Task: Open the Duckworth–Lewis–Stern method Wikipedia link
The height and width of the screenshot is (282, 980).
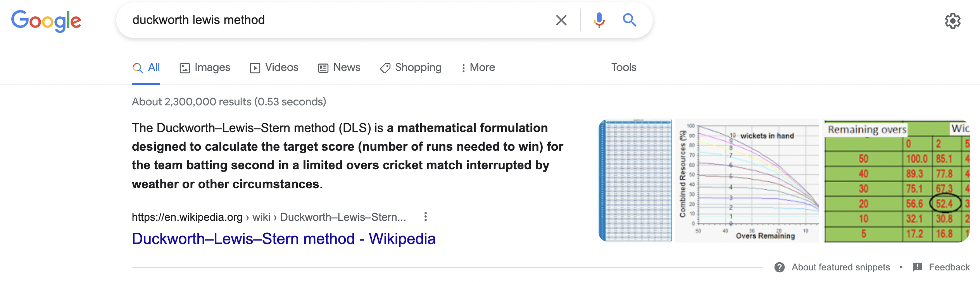Action: pyautogui.click(x=284, y=239)
